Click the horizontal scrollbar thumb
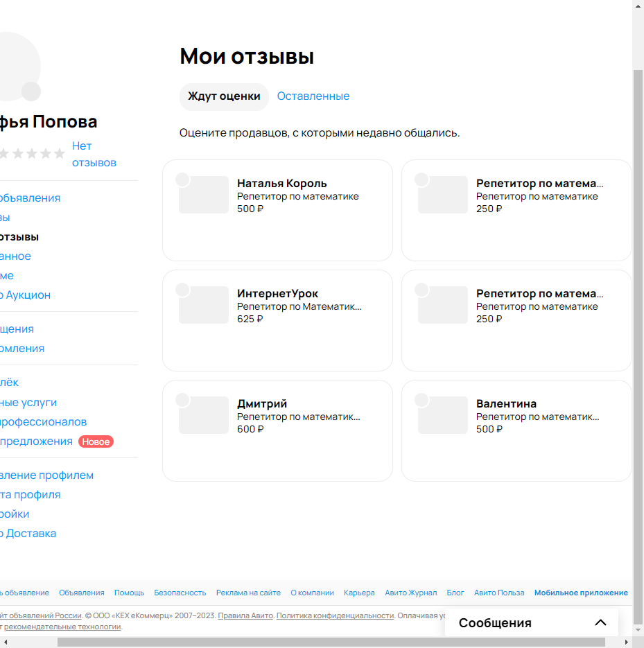 click(331, 642)
